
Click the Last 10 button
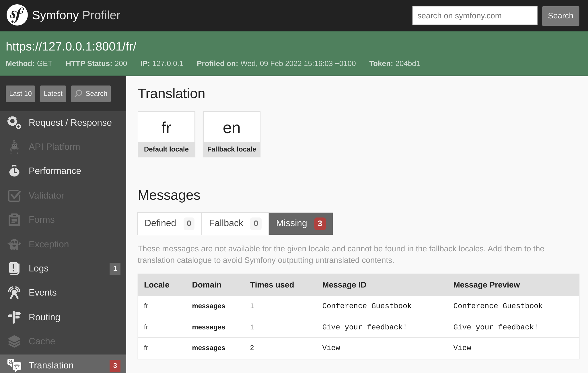coord(20,94)
